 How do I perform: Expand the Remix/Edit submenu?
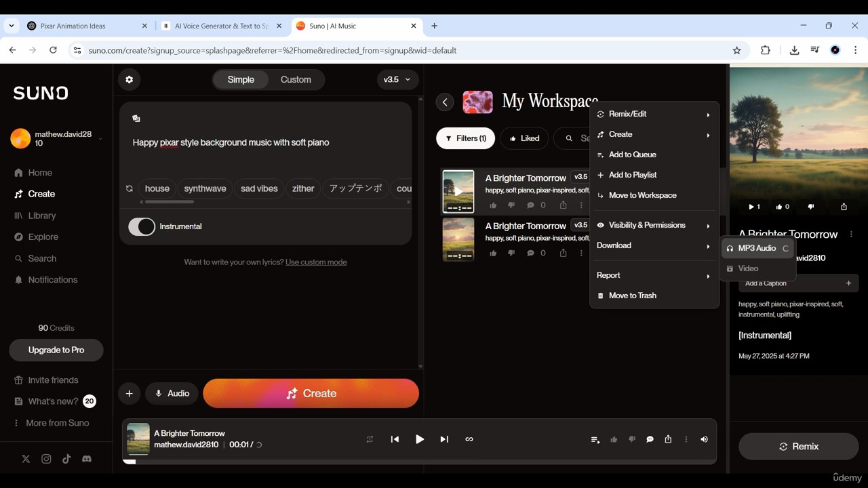654,114
